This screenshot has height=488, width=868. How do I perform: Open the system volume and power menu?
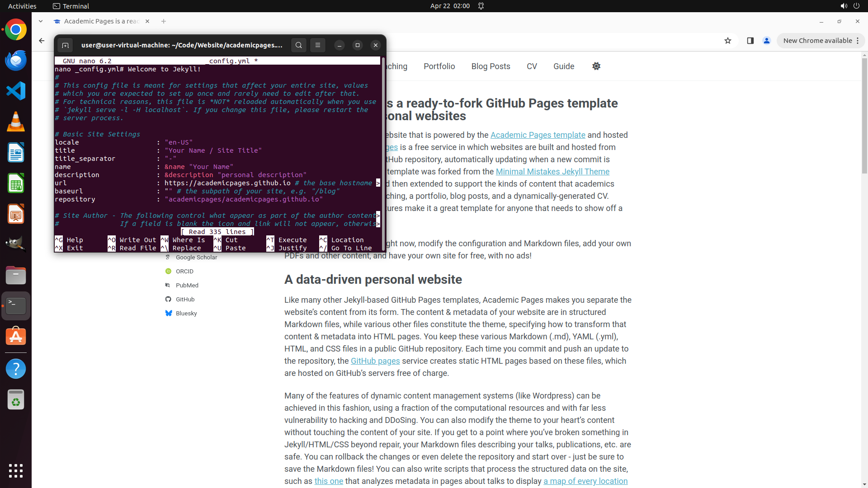[850, 6]
